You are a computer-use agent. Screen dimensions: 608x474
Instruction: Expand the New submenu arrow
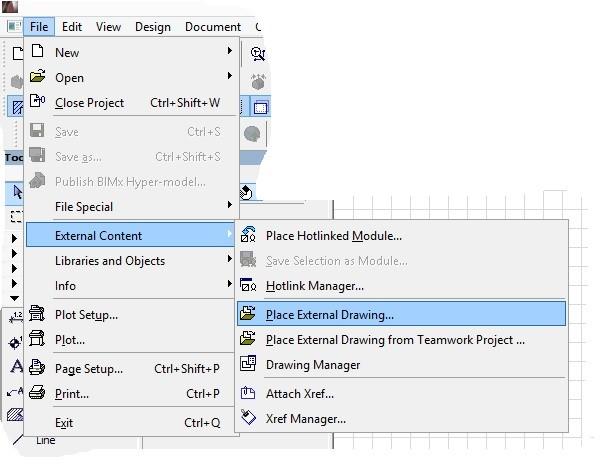(x=229, y=51)
